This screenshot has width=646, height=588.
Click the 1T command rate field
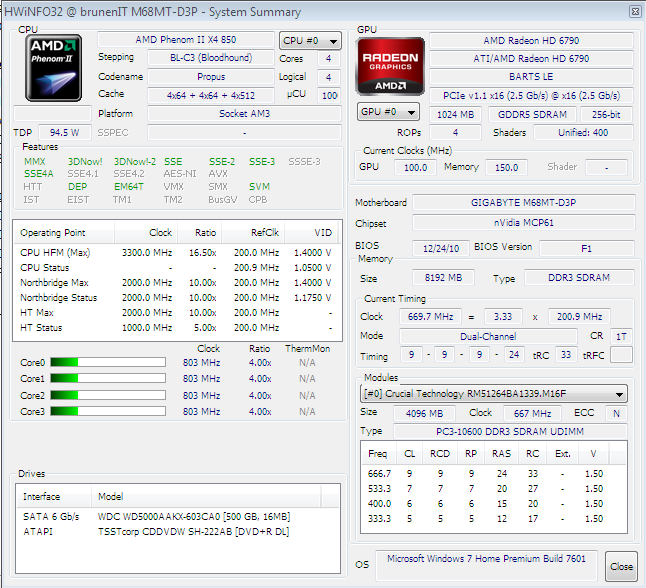621,337
